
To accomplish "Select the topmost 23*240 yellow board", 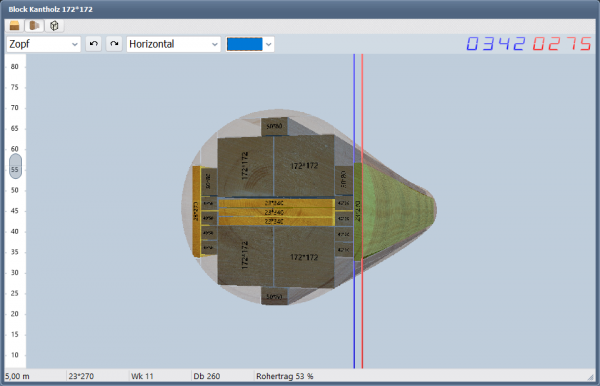I will point(276,203).
